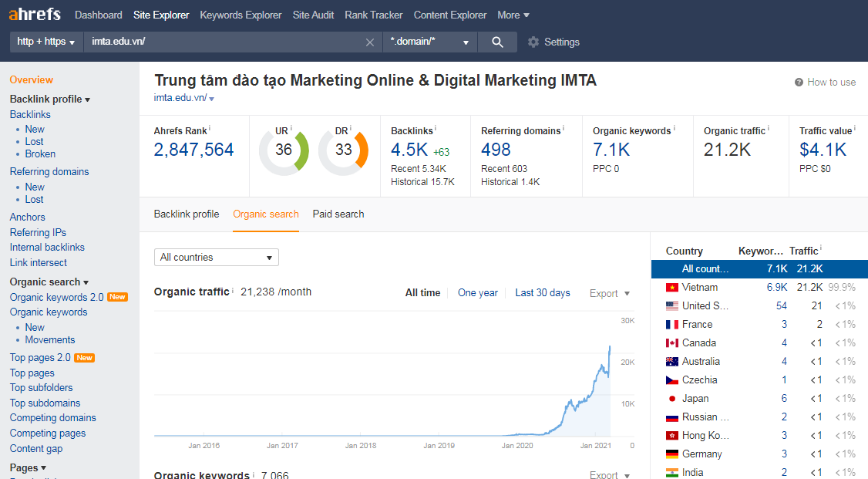
Task: Open the *.domain/* mode dropdown
Action: pyautogui.click(x=429, y=42)
